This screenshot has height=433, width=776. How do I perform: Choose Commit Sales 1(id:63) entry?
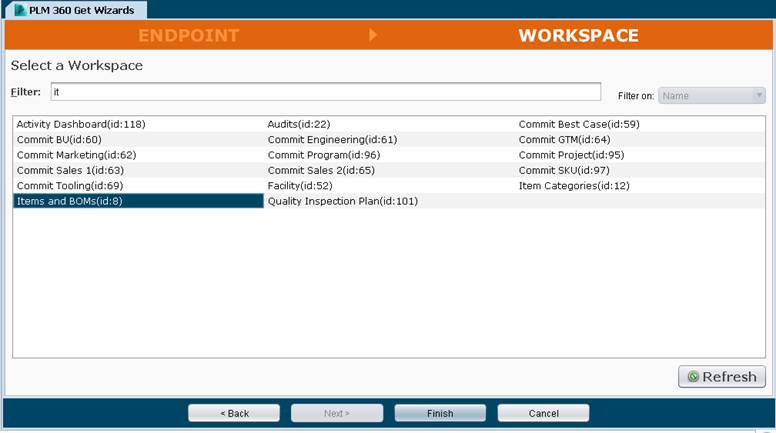click(70, 170)
